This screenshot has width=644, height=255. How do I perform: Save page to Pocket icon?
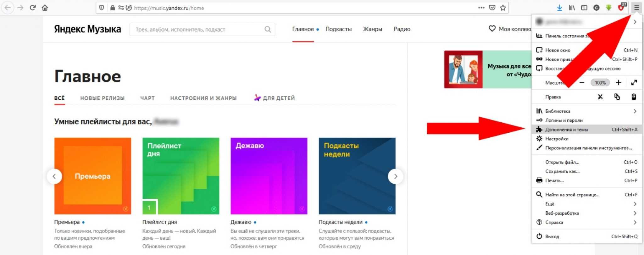point(492,8)
